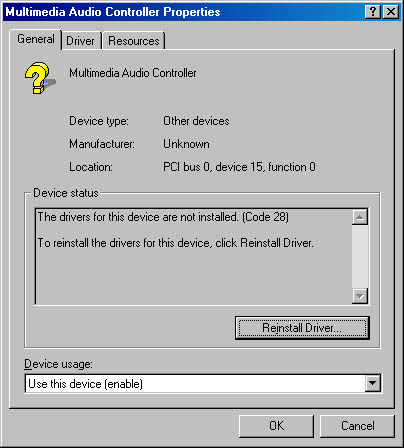Click the dialog title bar text

tap(113, 12)
